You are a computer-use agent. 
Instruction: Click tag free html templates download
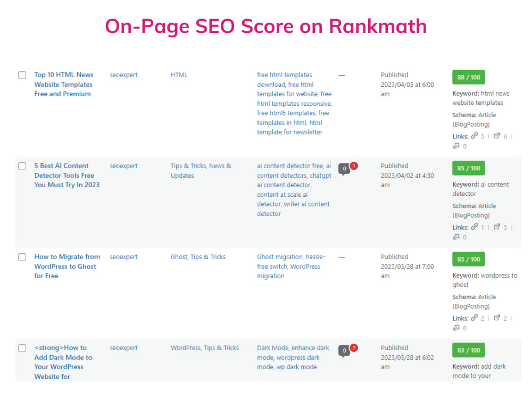(x=285, y=80)
